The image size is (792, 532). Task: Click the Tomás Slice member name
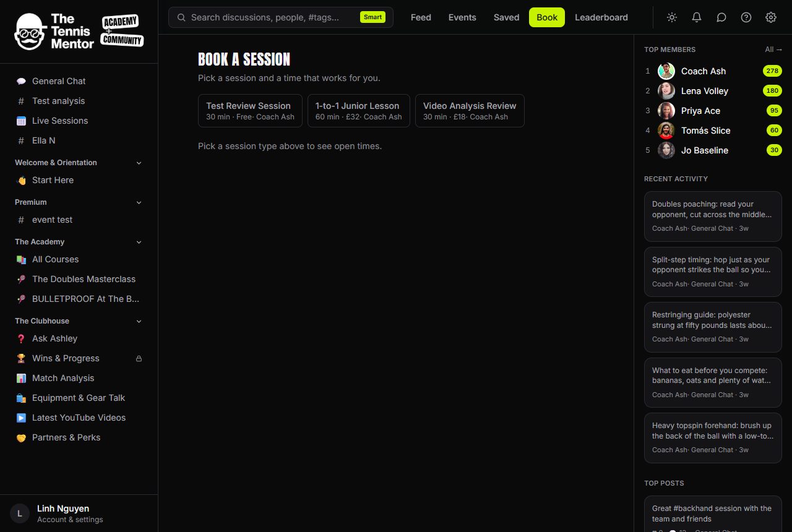click(705, 131)
